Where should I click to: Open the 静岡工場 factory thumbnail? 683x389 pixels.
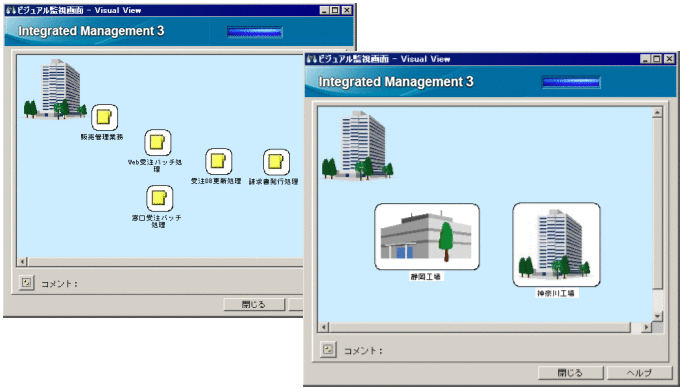point(427,237)
